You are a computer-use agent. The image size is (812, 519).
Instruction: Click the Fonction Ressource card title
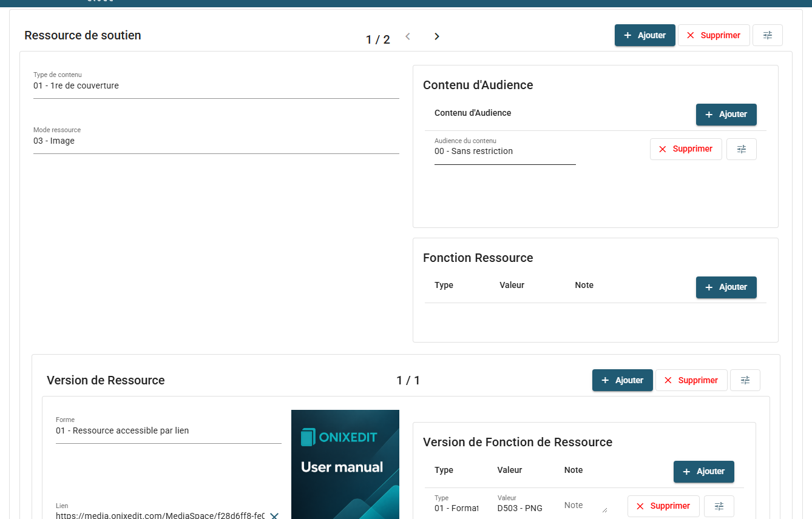click(x=478, y=258)
